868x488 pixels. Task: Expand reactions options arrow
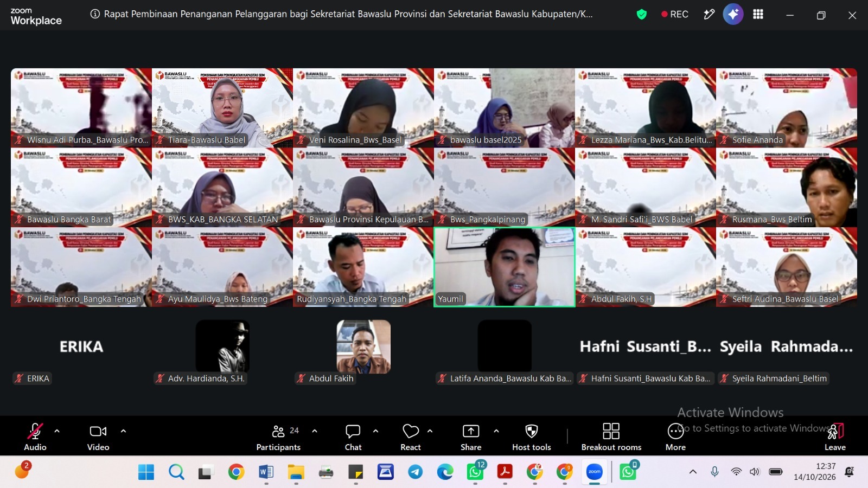[430, 431]
